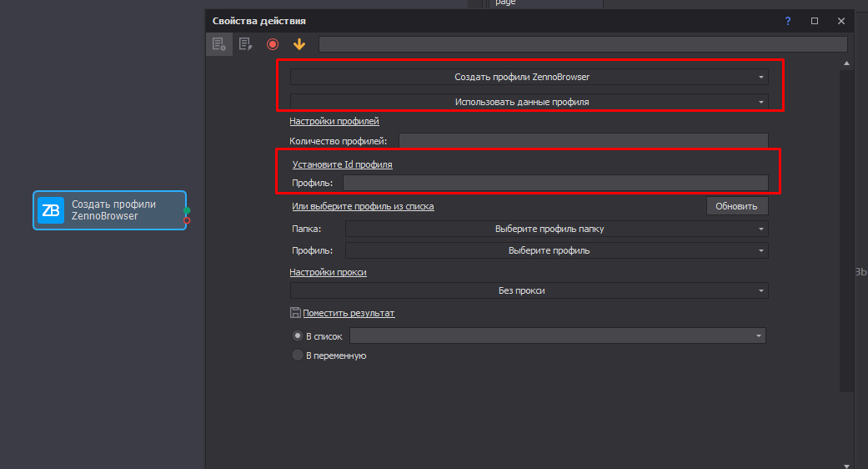Expand the Выберите профиль папку dropdown
Image resolution: width=868 pixels, height=469 pixels.
pyautogui.click(x=556, y=229)
